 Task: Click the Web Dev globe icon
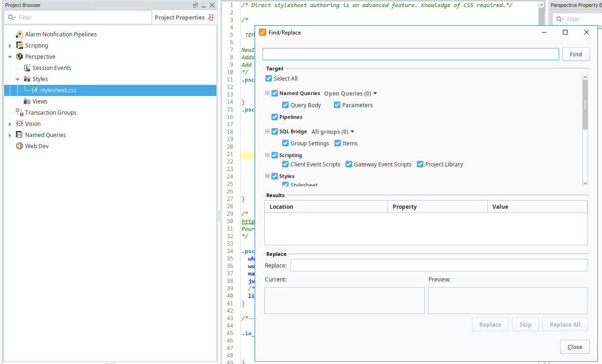pyautogui.click(x=19, y=146)
